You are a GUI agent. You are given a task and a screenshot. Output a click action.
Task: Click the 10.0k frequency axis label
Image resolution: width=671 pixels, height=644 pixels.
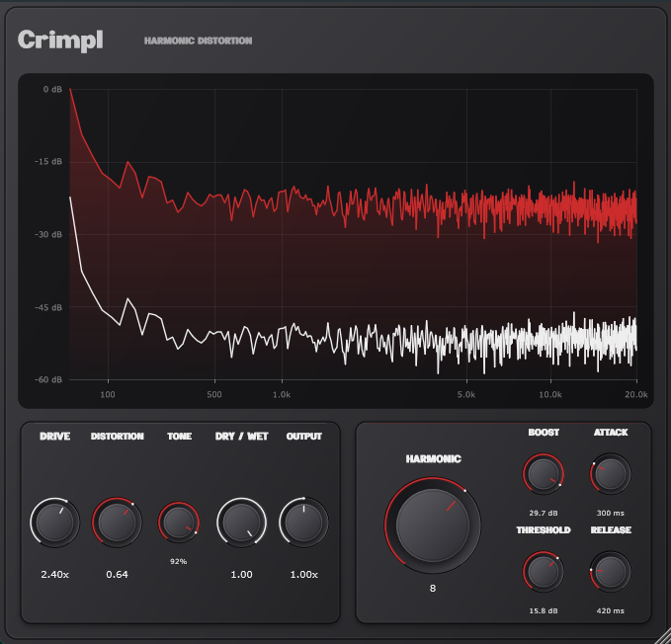550,395
